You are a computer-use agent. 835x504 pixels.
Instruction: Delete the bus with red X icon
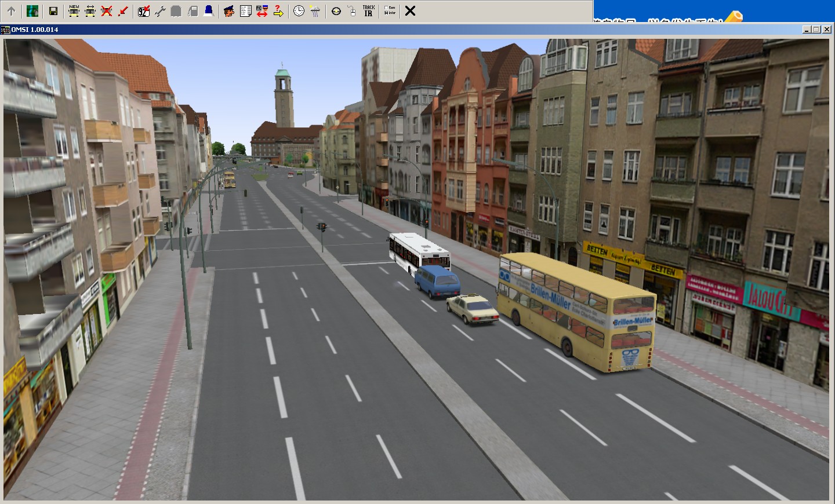pyautogui.click(x=106, y=11)
